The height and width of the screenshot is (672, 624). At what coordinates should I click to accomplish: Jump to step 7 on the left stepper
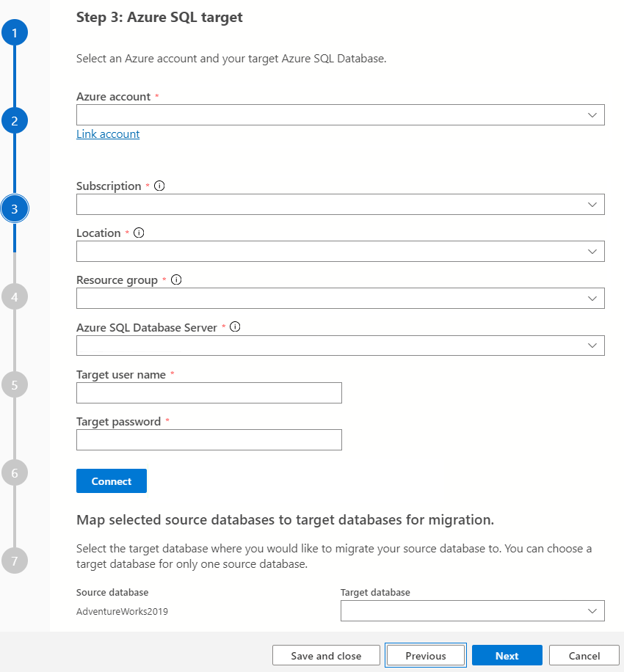[x=15, y=560]
